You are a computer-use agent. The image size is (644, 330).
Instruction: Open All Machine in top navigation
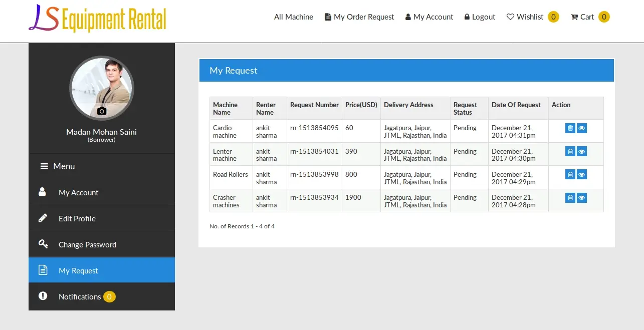pyautogui.click(x=294, y=17)
